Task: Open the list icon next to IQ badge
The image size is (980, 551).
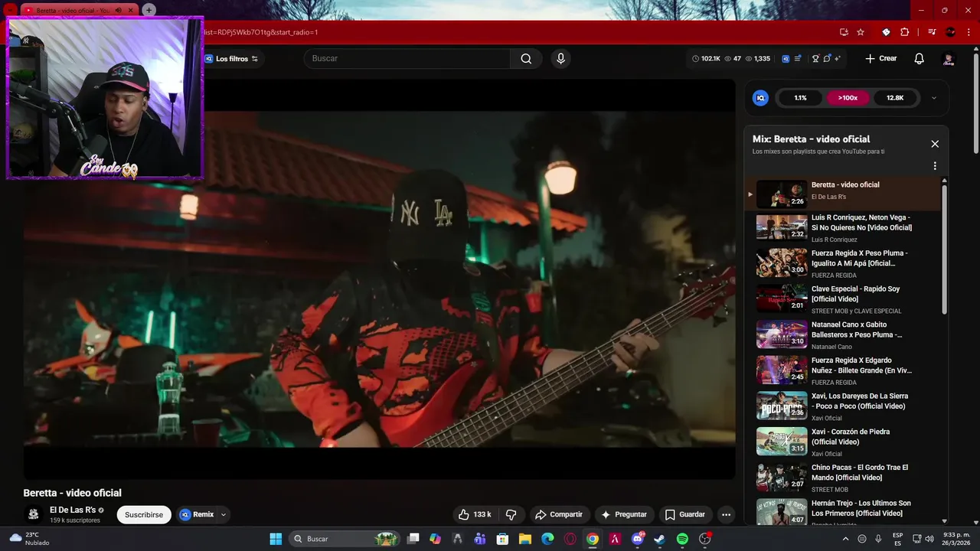Action: [x=798, y=59]
